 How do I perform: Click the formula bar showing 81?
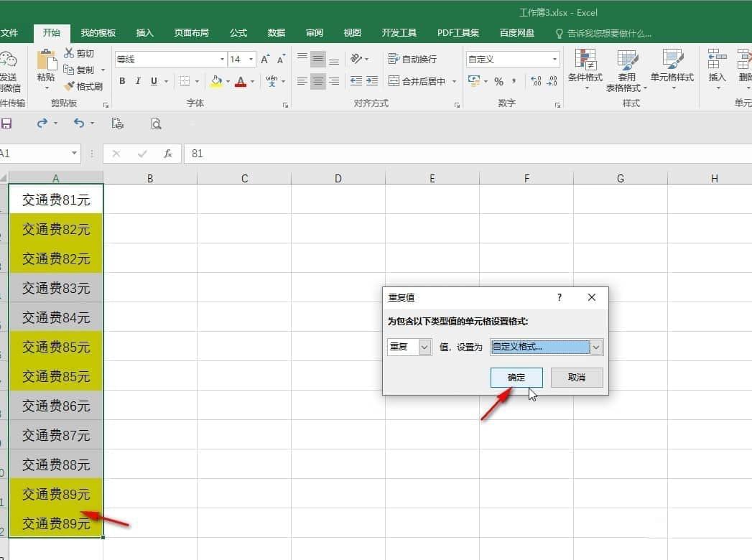468,154
